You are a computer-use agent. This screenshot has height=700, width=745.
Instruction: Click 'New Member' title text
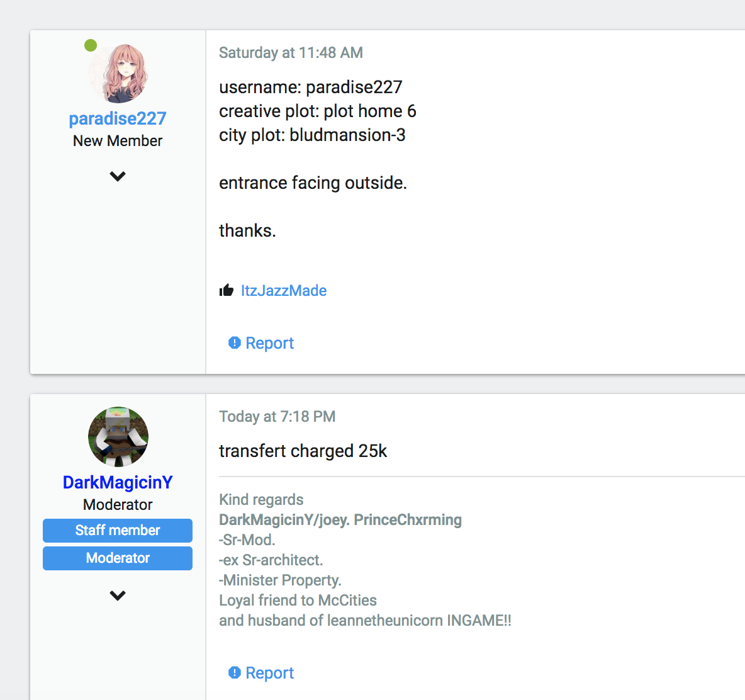click(118, 141)
